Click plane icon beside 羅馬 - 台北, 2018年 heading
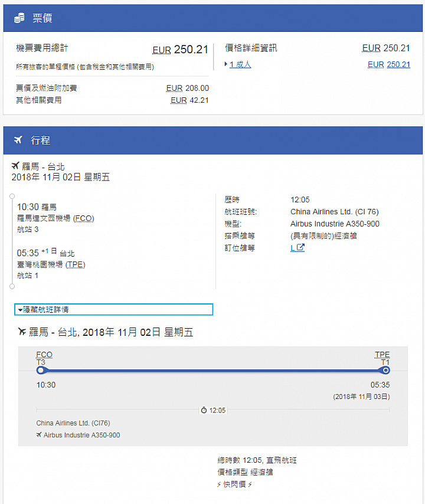The width and height of the screenshot is (425, 504). tap(22, 332)
